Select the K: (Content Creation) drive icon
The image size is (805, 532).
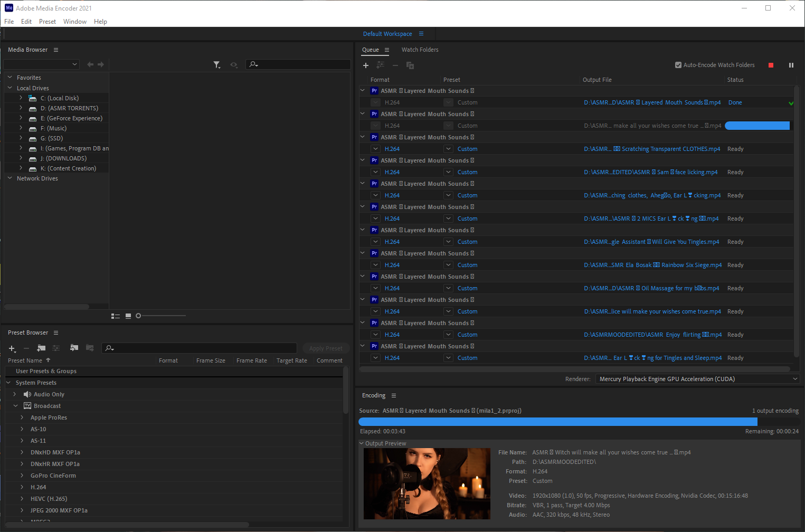coord(33,169)
